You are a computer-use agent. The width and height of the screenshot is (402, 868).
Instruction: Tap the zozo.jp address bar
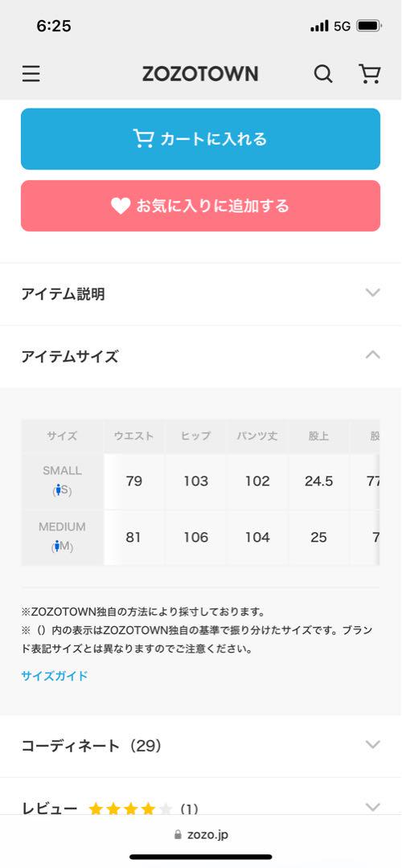coord(200,835)
